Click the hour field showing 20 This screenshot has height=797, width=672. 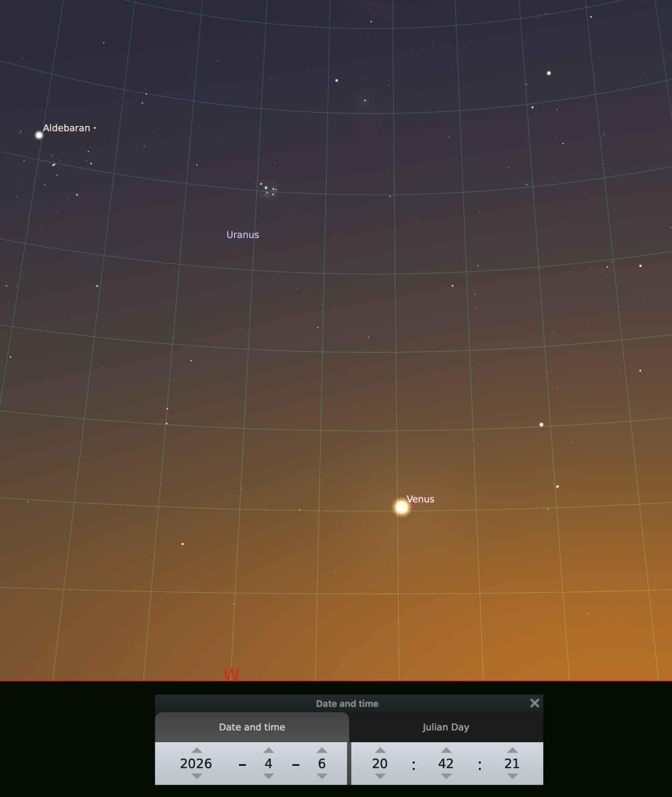point(380,764)
